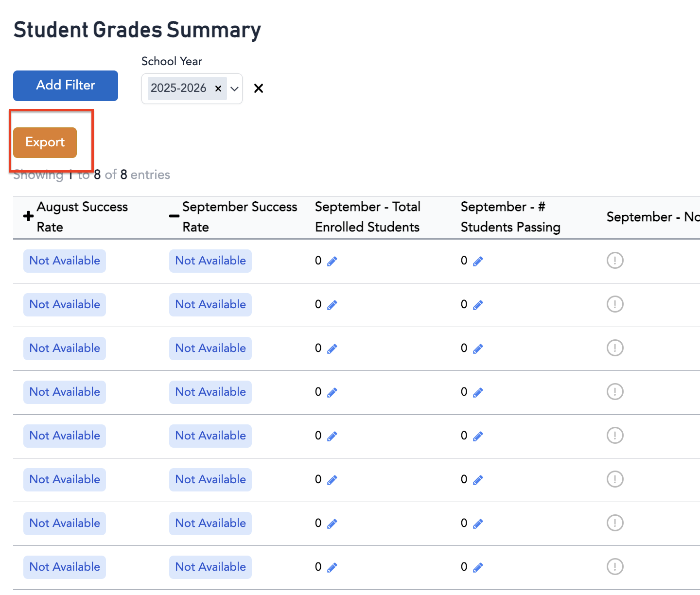Click the orange Export button
This screenshot has height=595, width=700.
point(45,142)
